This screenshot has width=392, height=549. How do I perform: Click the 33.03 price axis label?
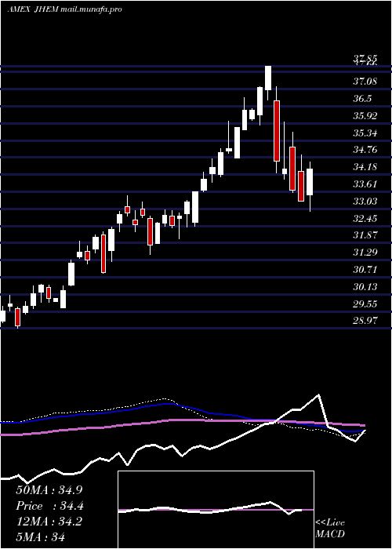pyautogui.click(x=365, y=202)
